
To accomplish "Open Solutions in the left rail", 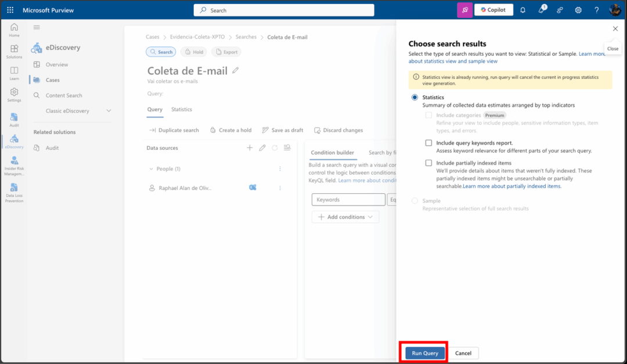I will tap(14, 52).
